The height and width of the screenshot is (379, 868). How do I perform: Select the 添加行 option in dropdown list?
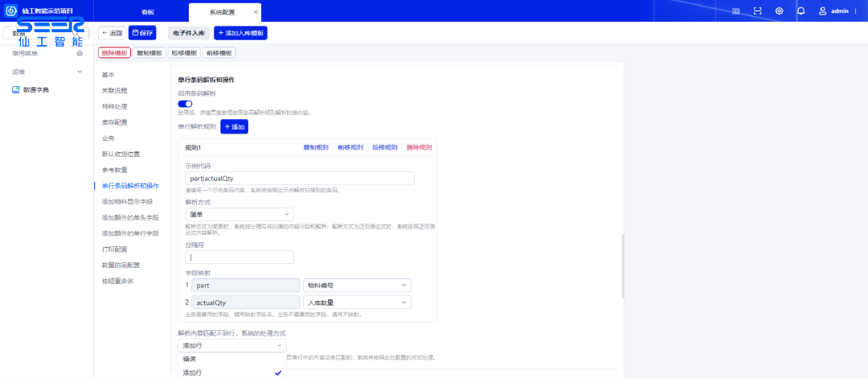[x=193, y=373]
